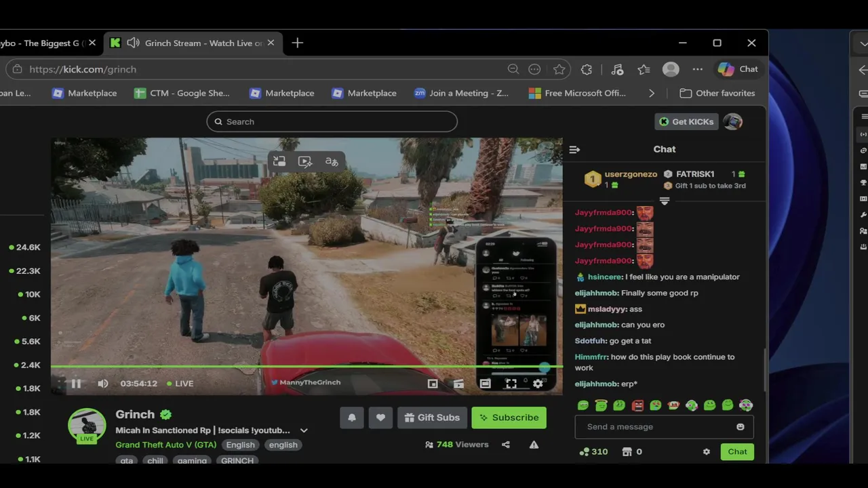
Task: Jump to LIVE in the player
Action: (180, 384)
